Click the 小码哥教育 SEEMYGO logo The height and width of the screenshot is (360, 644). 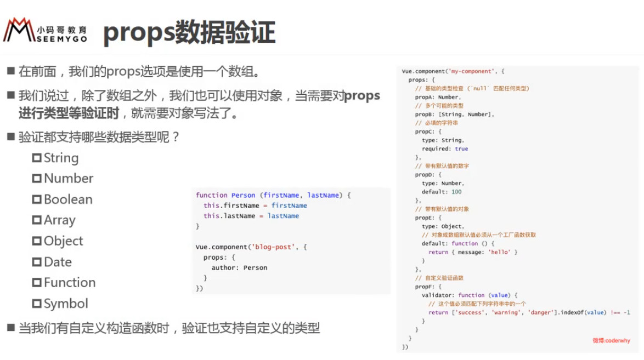[45, 30]
